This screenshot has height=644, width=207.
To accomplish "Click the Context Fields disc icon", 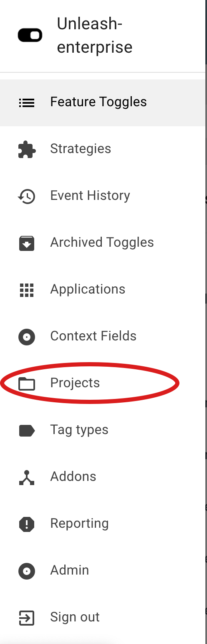I will pyautogui.click(x=27, y=337).
